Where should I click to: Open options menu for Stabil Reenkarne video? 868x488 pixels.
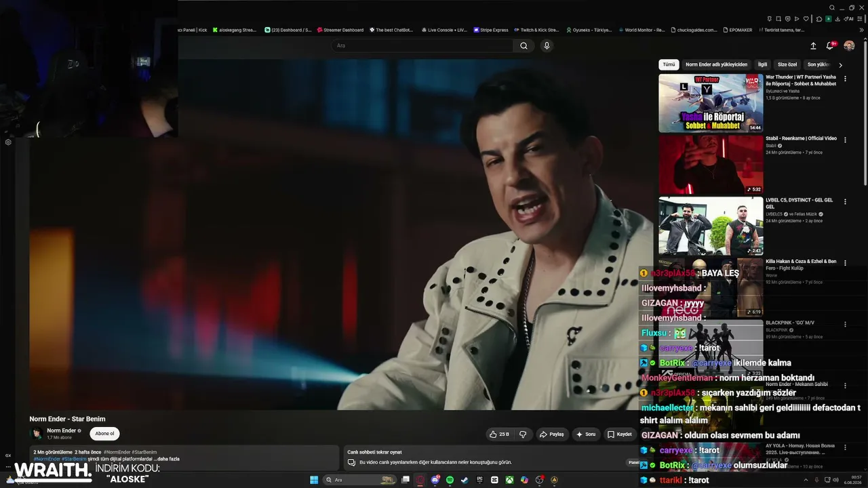click(x=845, y=139)
